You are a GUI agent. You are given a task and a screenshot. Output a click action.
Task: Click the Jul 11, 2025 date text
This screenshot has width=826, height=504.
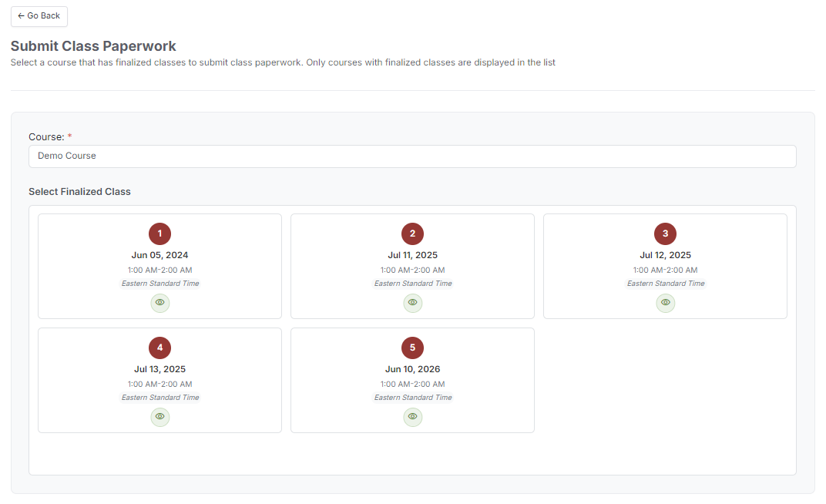click(412, 255)
